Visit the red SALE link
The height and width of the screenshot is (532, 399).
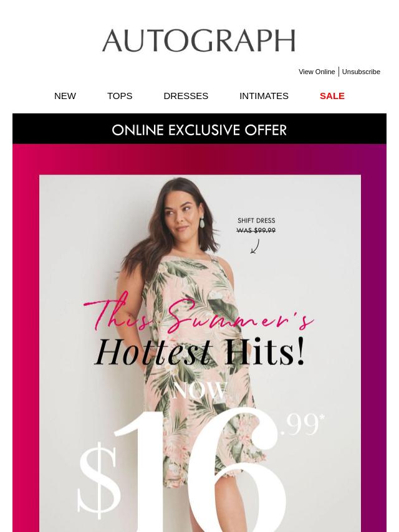332,96
